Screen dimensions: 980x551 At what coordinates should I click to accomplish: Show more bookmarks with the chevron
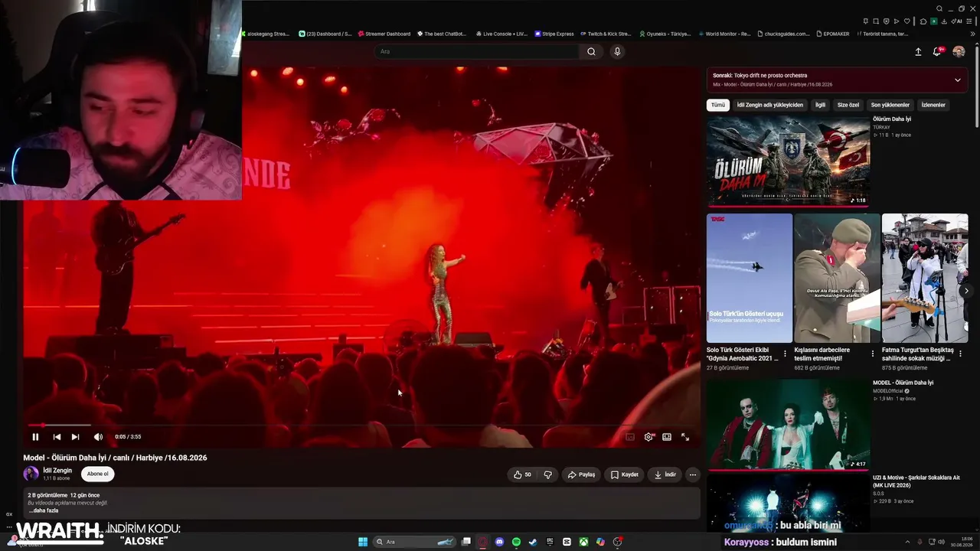pyautogui.click(x=973, y=34)
